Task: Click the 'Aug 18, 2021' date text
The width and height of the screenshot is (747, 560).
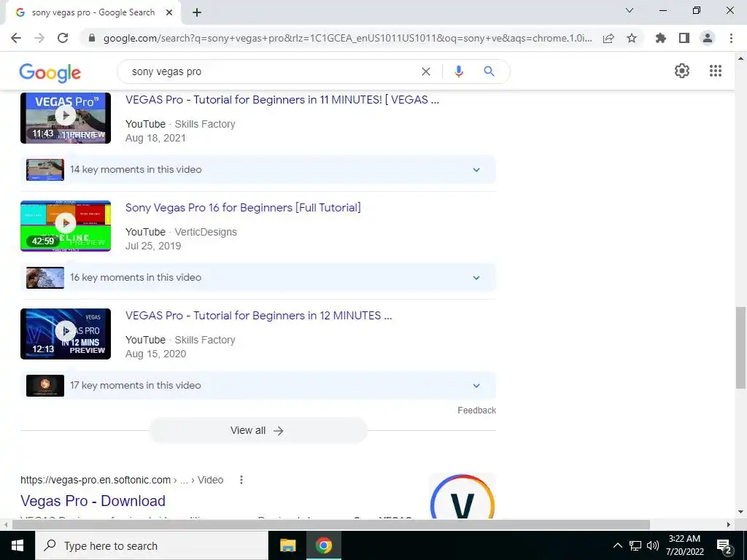Action: point(155,138)
